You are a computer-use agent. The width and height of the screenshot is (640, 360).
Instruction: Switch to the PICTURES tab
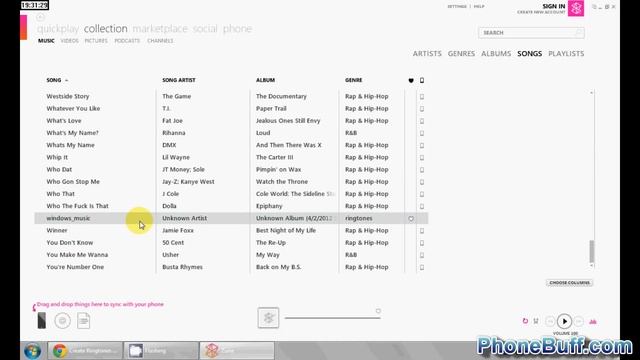96,41
